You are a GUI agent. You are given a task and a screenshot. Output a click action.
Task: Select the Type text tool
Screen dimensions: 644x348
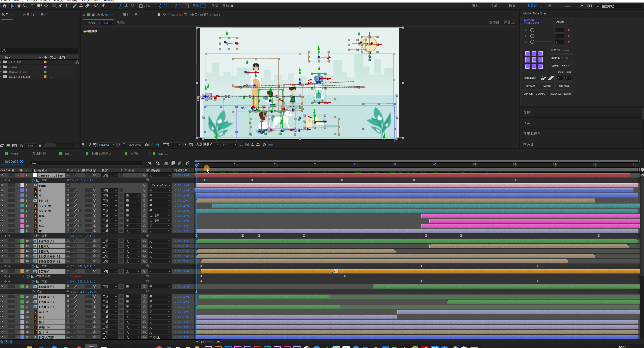tap(67, 6)
